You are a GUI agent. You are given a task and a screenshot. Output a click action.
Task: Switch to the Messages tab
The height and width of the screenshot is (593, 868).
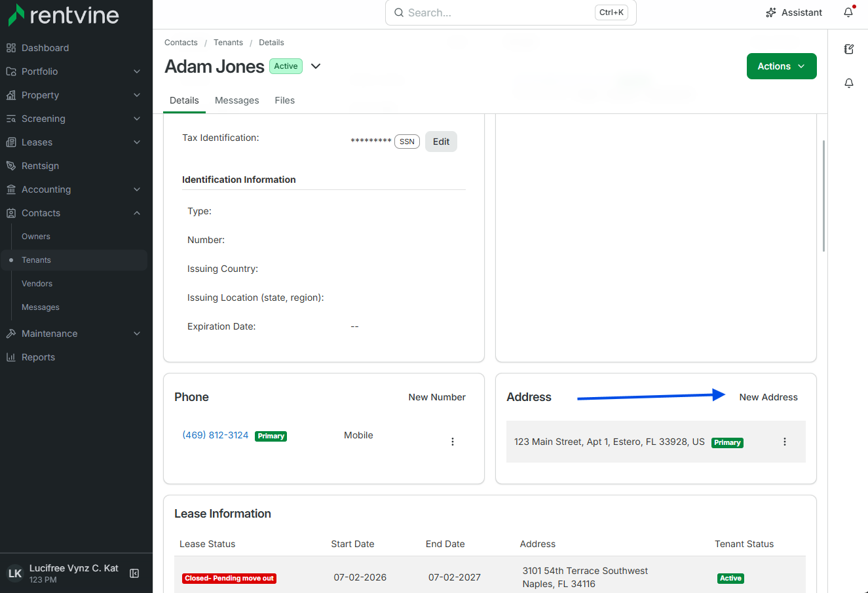click(x=237, y=100)
